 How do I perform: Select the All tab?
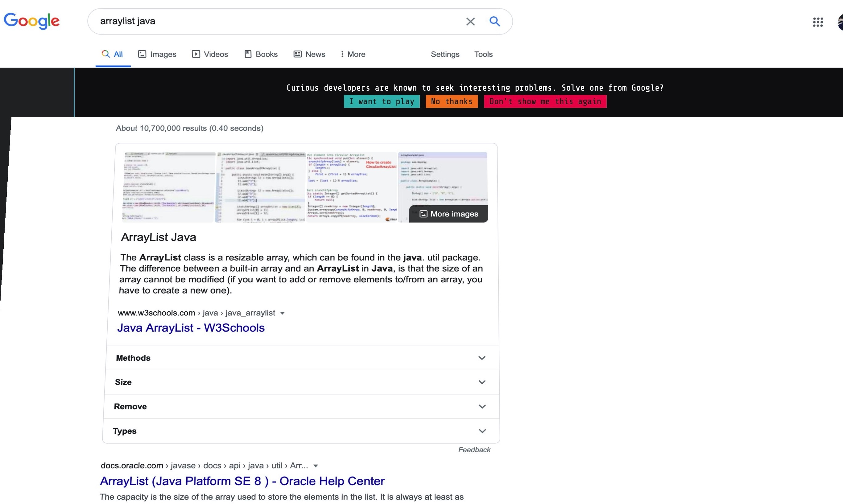113,54
